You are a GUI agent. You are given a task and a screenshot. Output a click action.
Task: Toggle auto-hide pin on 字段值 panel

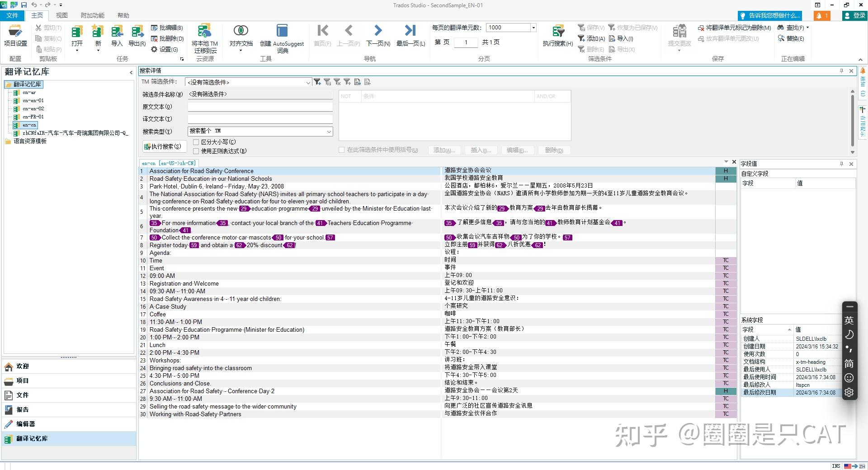[841, 164]
